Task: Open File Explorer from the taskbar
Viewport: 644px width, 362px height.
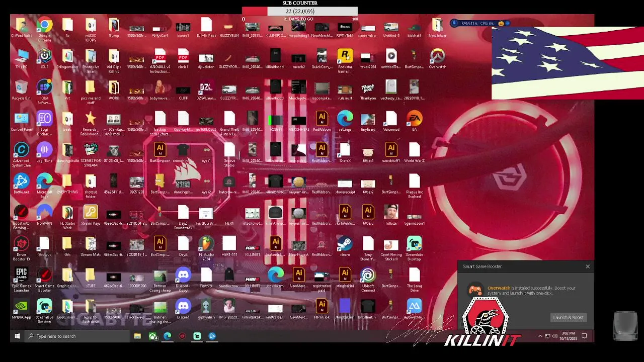Action: pos(137,336)
